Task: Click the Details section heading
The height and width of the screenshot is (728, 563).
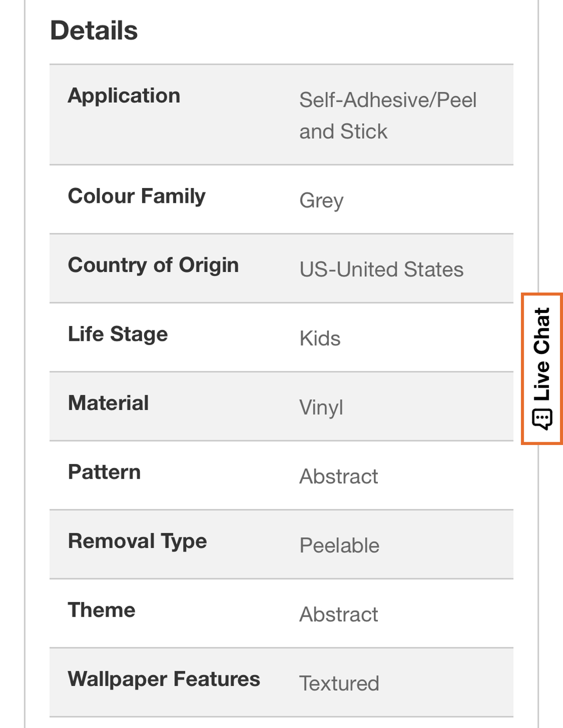Action: coord(94,30)
